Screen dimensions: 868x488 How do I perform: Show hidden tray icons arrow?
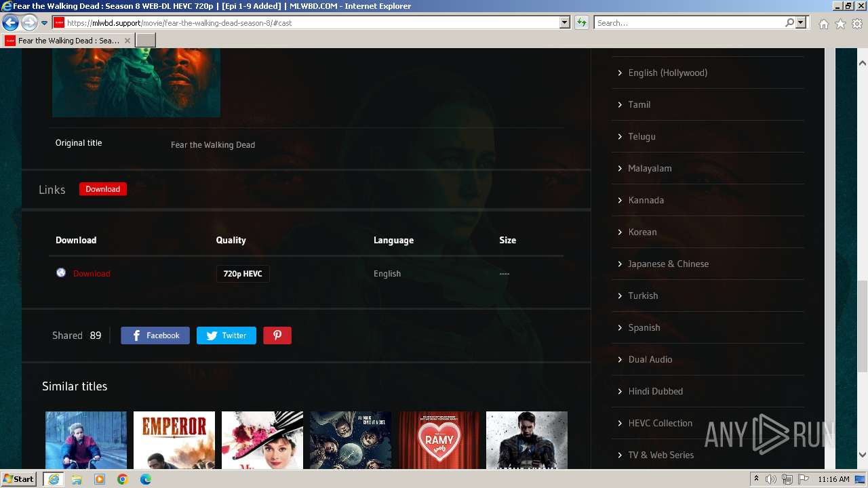[x=757, y=479]
